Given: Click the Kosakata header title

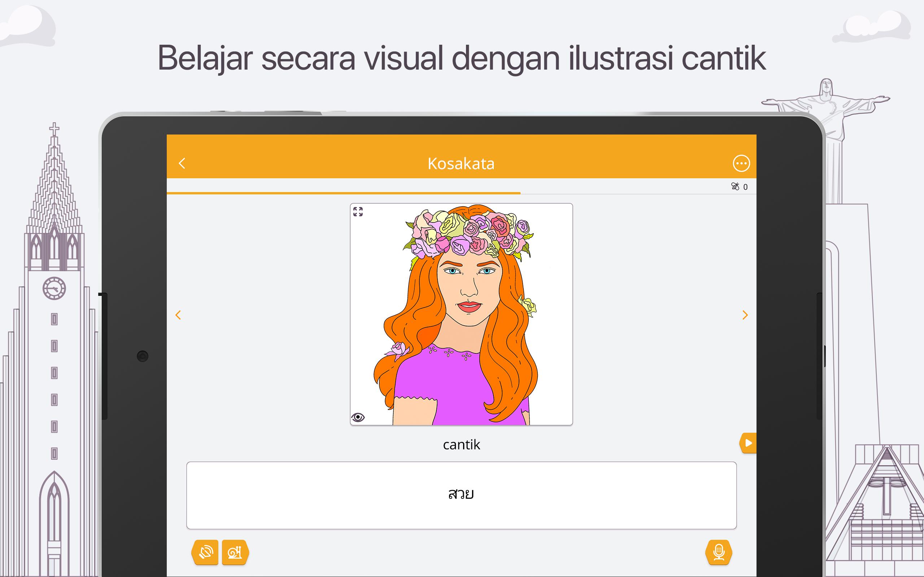Looking at the screenshot, I should click(x=461, y=164).
